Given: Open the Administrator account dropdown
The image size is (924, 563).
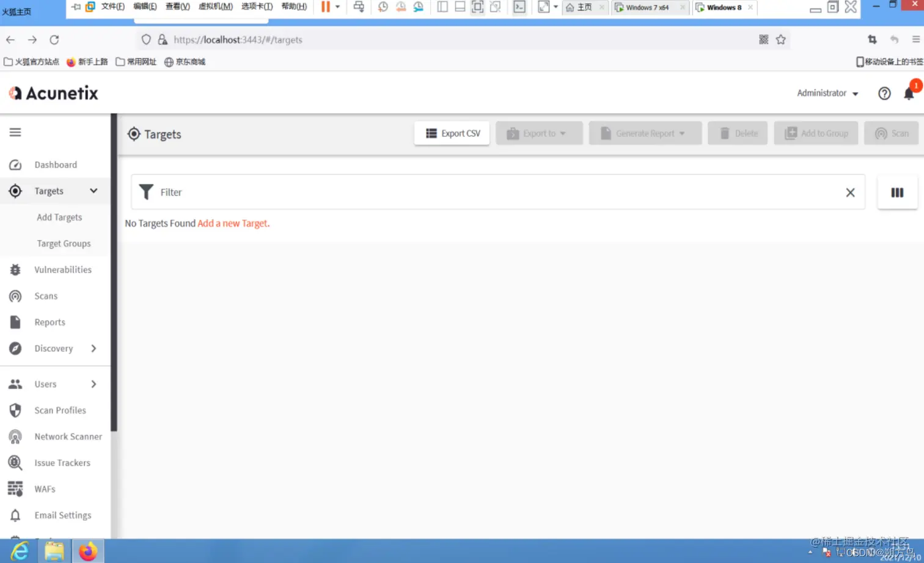Looking at the screenshot, I should [827, 93].
